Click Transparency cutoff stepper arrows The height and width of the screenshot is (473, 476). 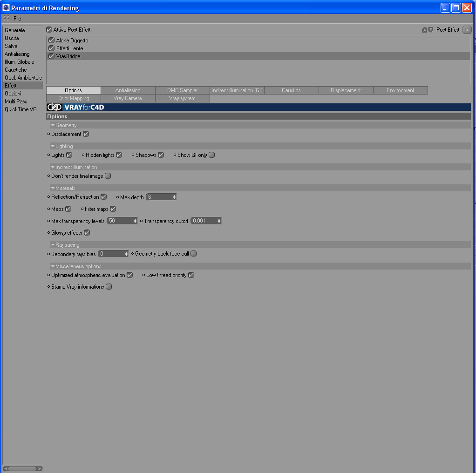click(219, 221)
